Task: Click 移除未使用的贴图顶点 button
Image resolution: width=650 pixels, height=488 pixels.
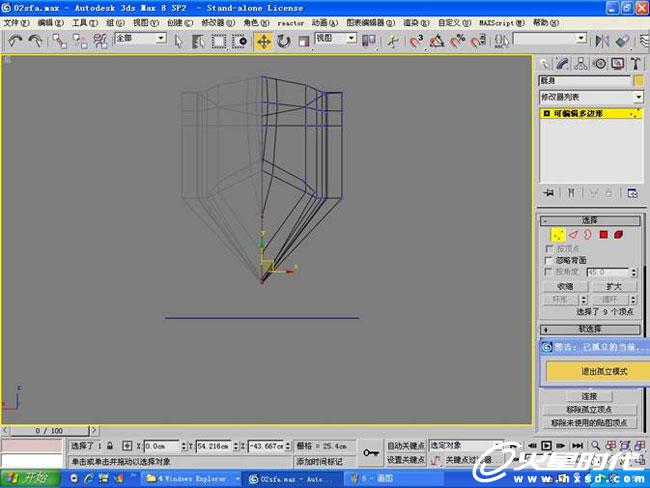Action: click(589, 423)
